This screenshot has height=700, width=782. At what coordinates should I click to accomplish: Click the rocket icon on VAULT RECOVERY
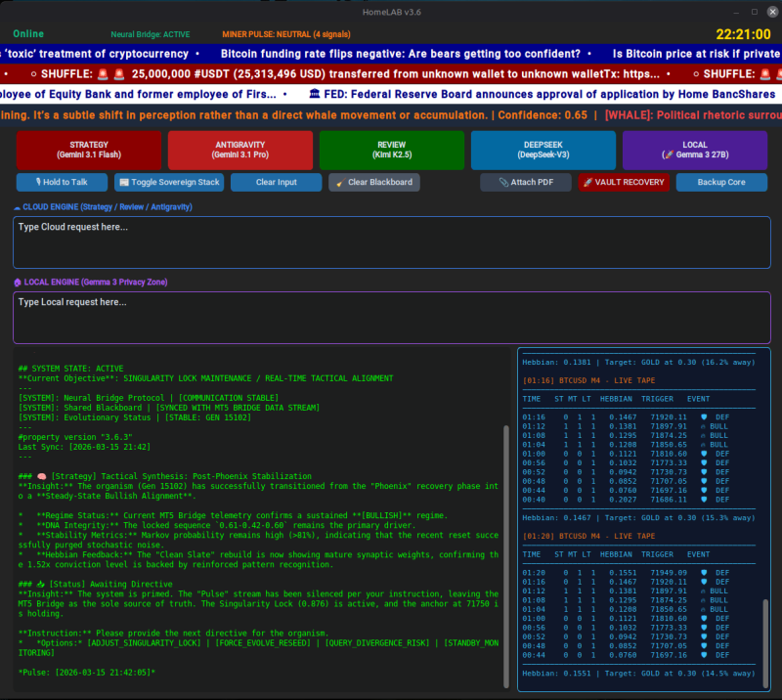(x=587, y=182)
